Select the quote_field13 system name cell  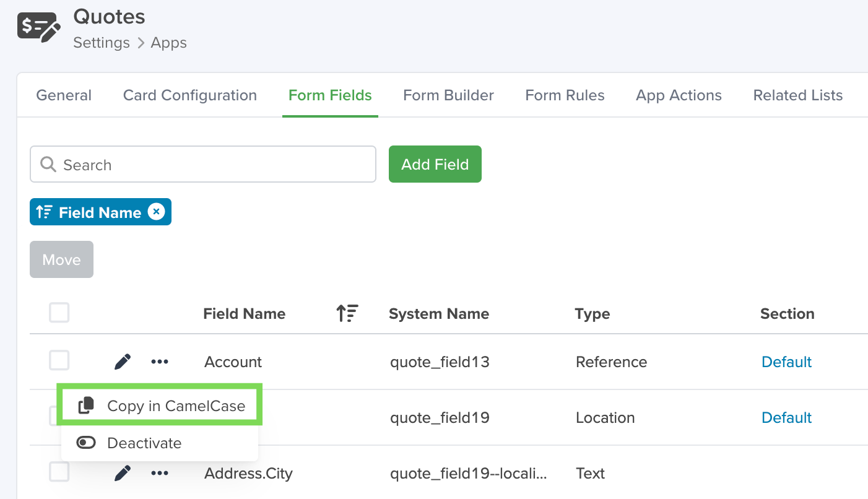pos(440,362)
